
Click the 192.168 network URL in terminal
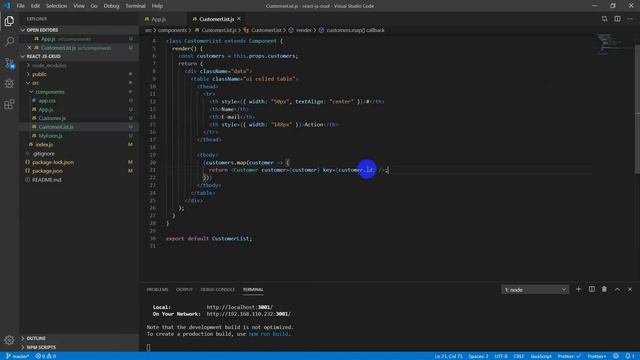(249, 314)
